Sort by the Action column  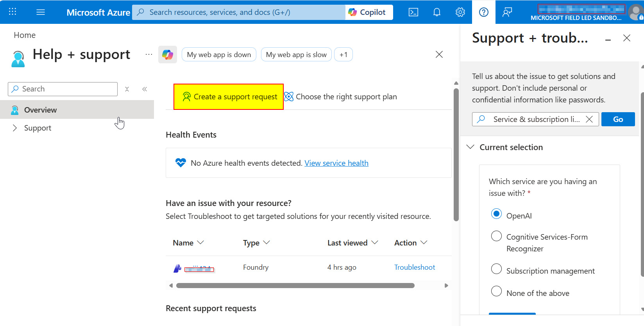(x=411, y=243)
